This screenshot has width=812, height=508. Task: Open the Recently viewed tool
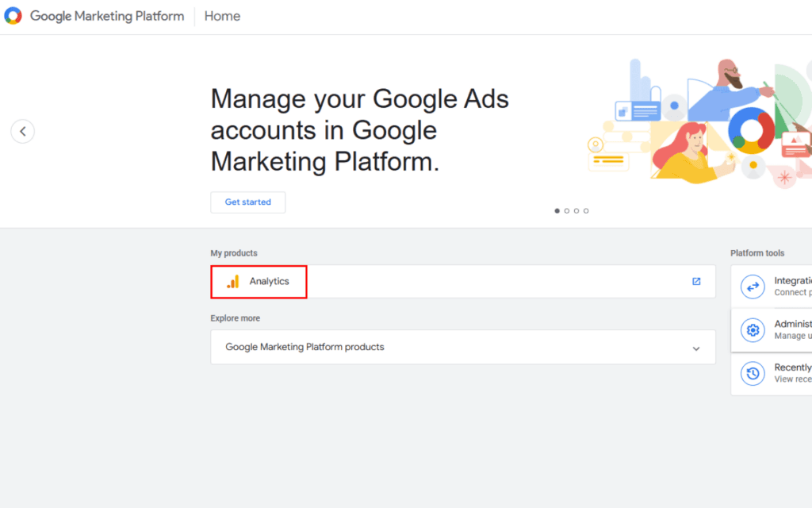(x=772, y=374)
